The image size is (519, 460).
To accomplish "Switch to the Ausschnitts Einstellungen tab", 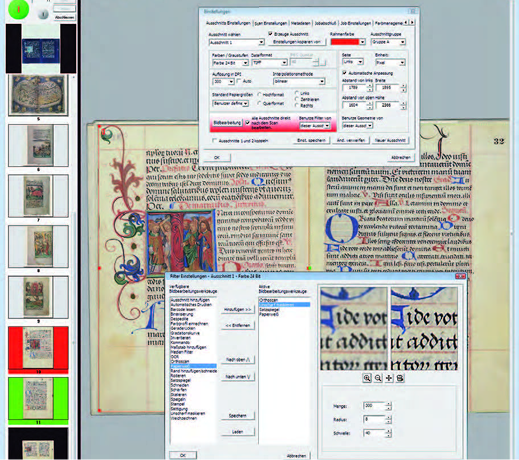I will 228,23.
